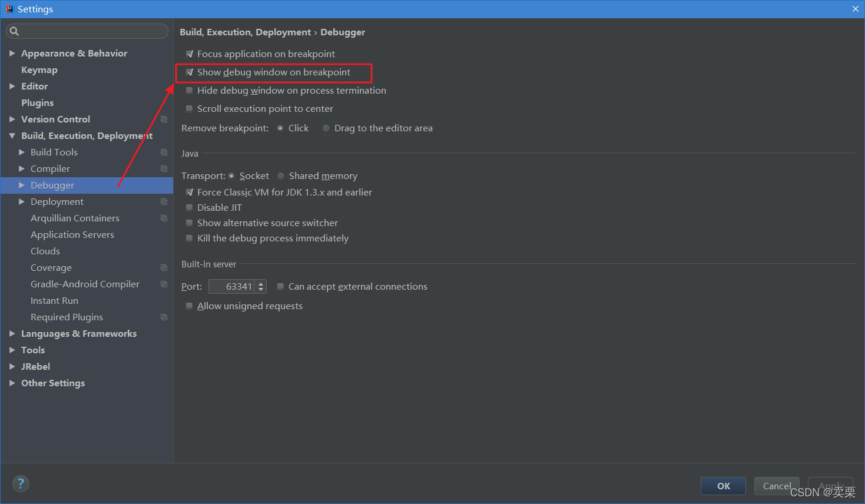
Task: Enable Show alternative source switcher
Action: point(190,223)
